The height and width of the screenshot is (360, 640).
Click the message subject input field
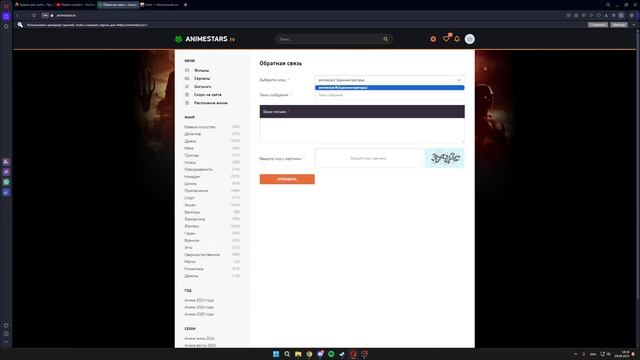point(390,95)
